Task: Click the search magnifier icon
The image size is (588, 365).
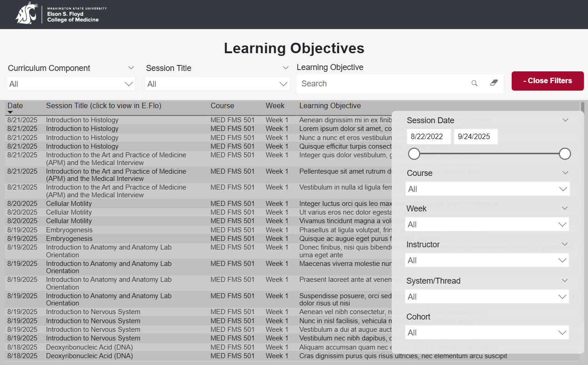Action: [x=474, y=83]
